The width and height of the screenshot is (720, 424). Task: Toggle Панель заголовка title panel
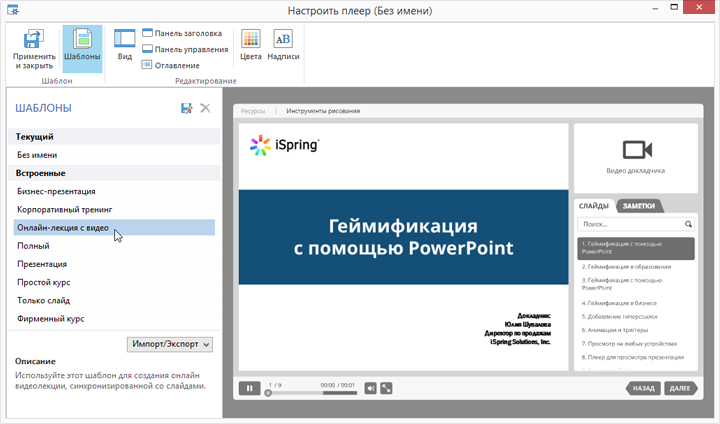pos(182,33)
